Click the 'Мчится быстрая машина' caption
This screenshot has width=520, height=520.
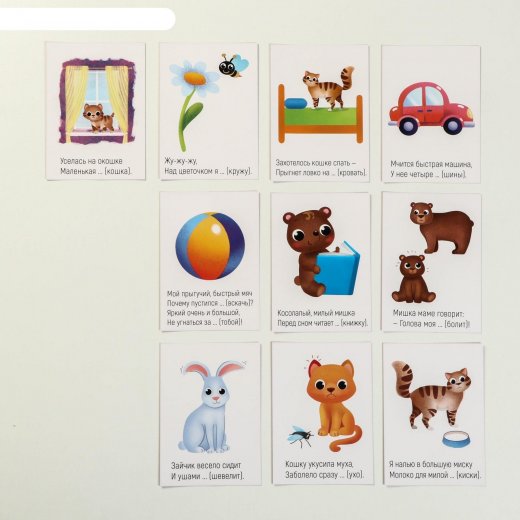click(x=431, y=164)
